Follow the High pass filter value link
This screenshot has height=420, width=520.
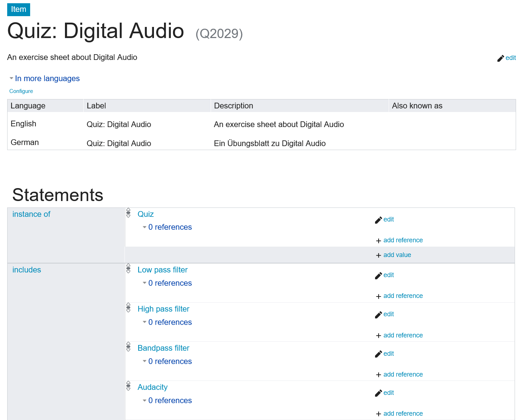pos(163,309)
